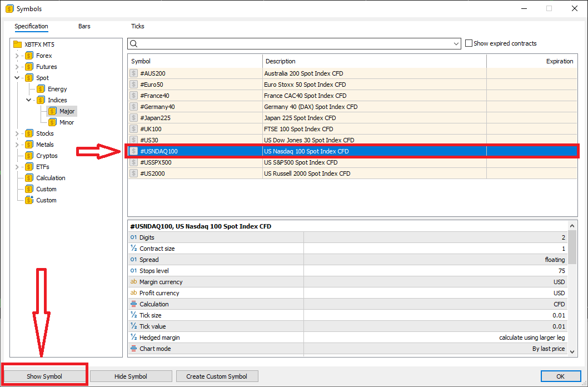Click the Calculation folder icon in tree
Screen dimensions: 588x387
tap(29, 178)
